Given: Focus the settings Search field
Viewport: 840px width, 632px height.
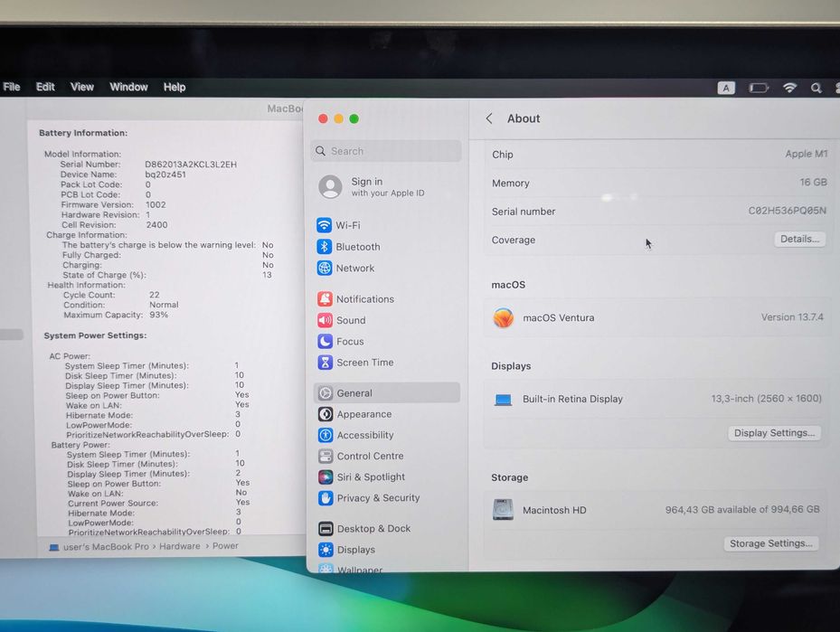Looking at the screenshot, I should click(x=386, y=151).
